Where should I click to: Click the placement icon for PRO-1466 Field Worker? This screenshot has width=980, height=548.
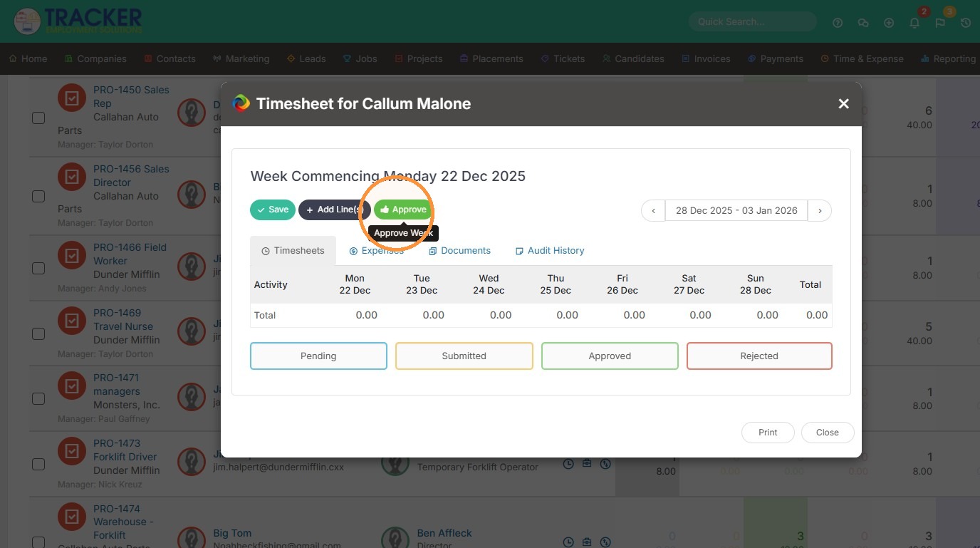click(72, 256)
